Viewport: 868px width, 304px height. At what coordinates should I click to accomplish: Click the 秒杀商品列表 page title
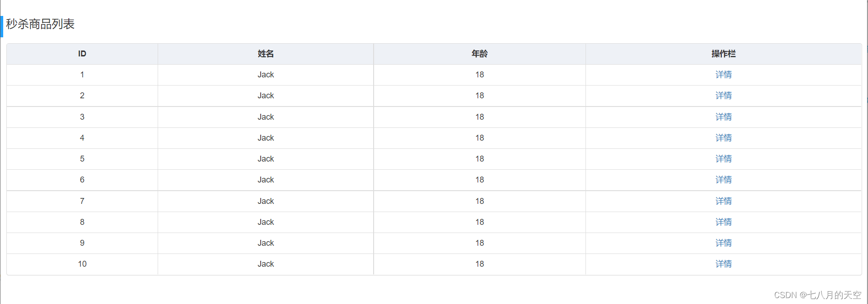pos(41,25)
